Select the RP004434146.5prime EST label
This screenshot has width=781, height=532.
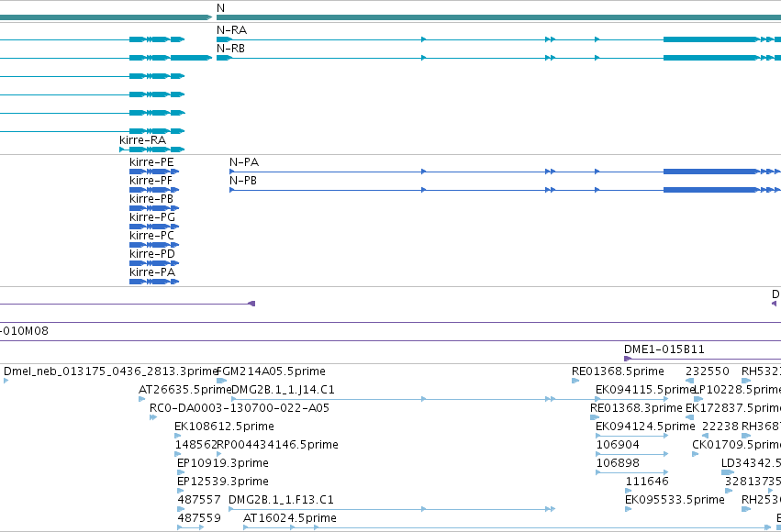pyautogui.click(x=278, y=445)
